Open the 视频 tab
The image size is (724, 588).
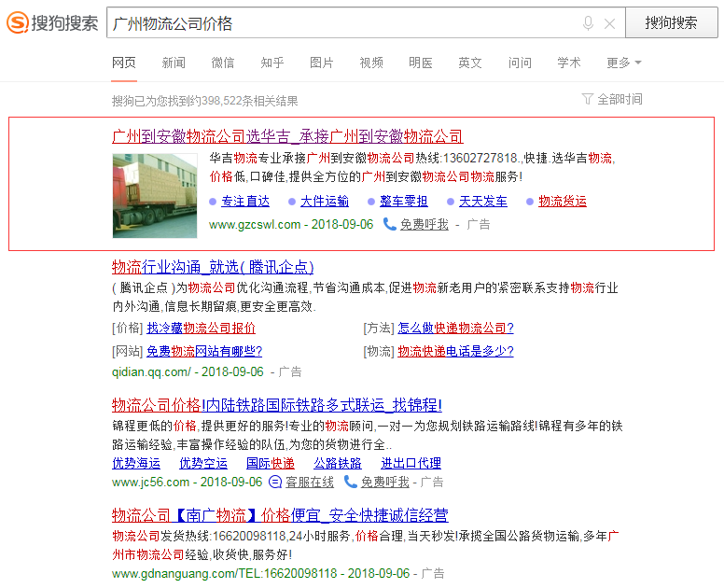371,63
